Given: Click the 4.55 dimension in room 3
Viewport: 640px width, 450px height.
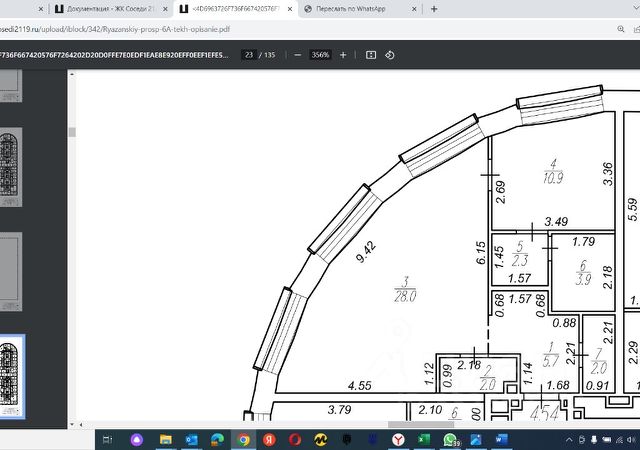Looking at the screenshot, I should 360,385.
